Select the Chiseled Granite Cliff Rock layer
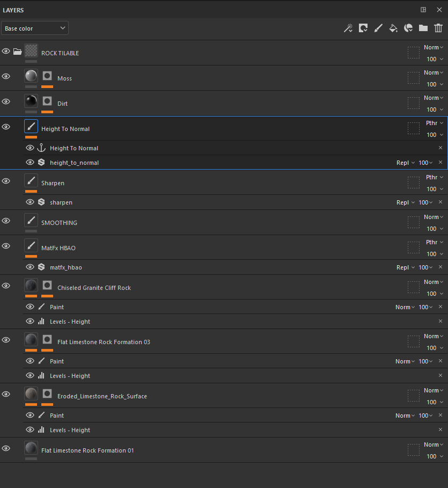 [94, 288]
